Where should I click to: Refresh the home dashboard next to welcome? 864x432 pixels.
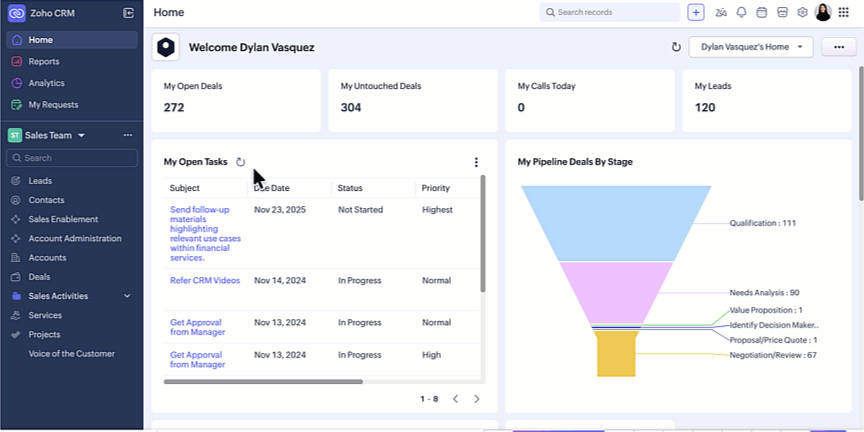[676, 47]
